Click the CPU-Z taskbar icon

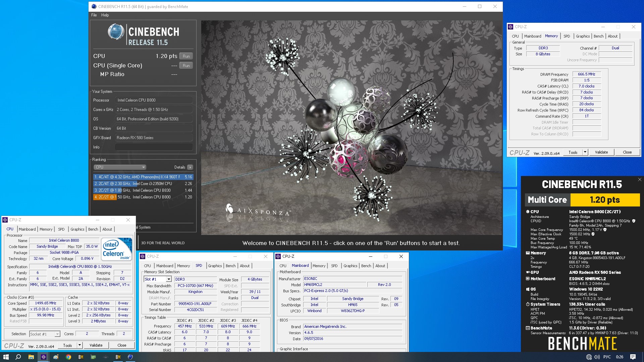(x=43, y=357)
